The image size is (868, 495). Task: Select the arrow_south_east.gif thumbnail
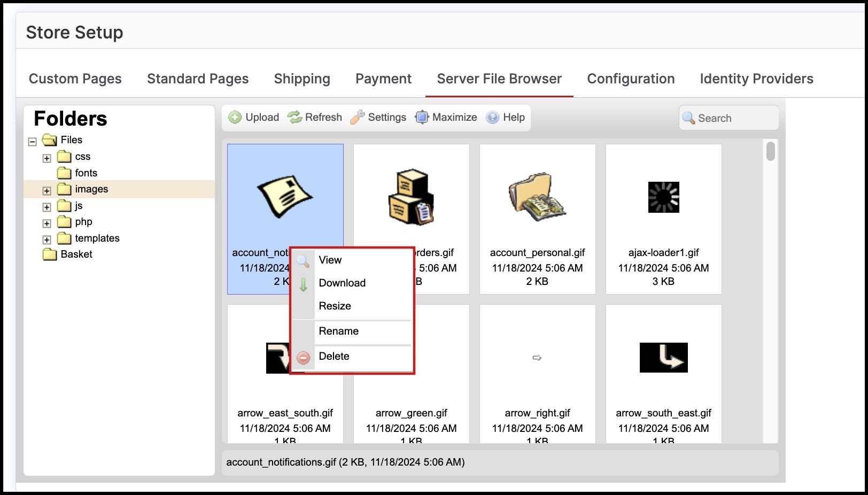[x=663, y=358]
